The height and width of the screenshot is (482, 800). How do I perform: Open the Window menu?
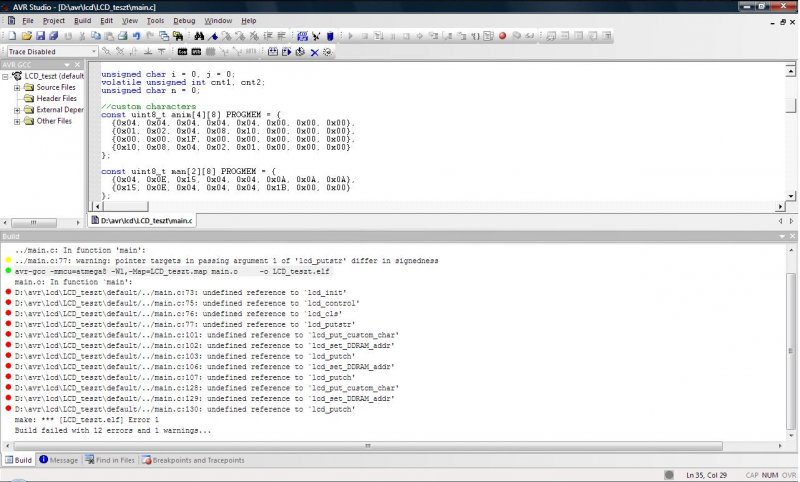(218, 21)
